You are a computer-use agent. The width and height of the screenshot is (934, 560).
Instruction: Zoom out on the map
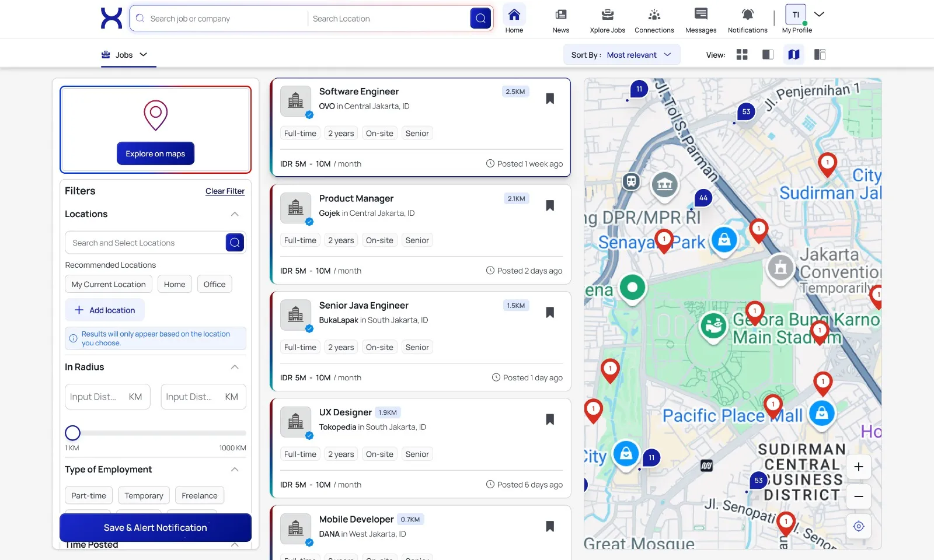(x=859, y=496)
